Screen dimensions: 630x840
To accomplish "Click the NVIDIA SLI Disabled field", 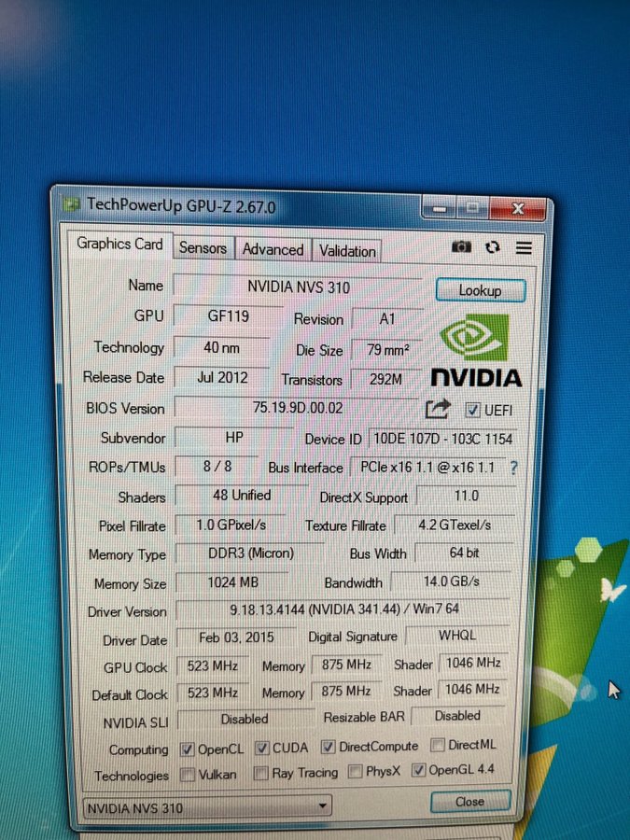I will coord(245,719).
